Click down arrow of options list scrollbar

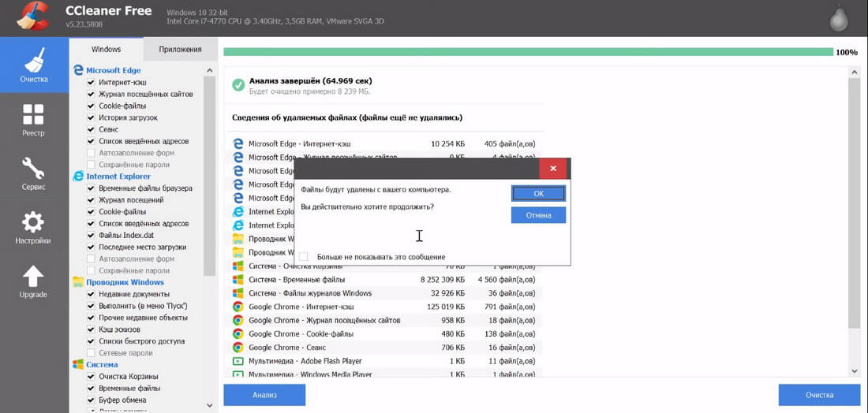[x=209, y=405]
